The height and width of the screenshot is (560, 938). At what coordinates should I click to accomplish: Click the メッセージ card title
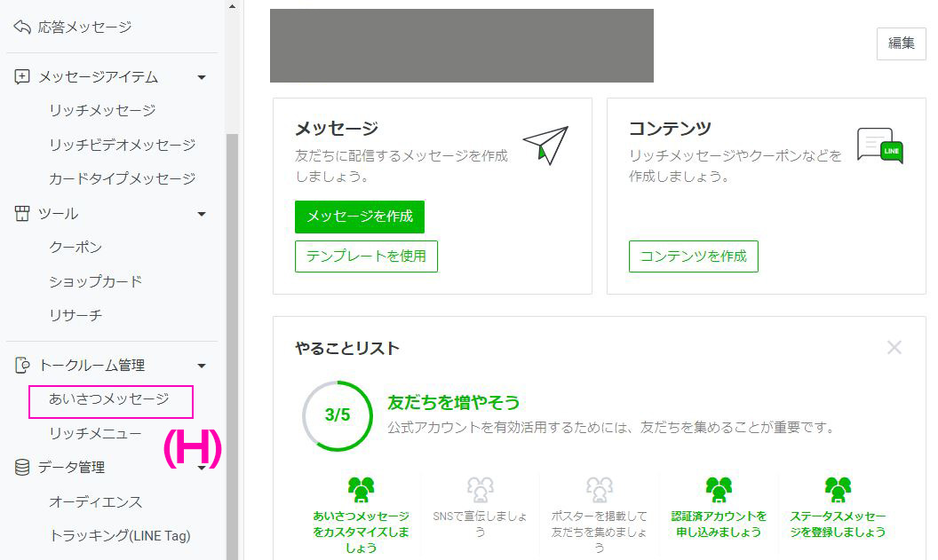pos(337,129)
